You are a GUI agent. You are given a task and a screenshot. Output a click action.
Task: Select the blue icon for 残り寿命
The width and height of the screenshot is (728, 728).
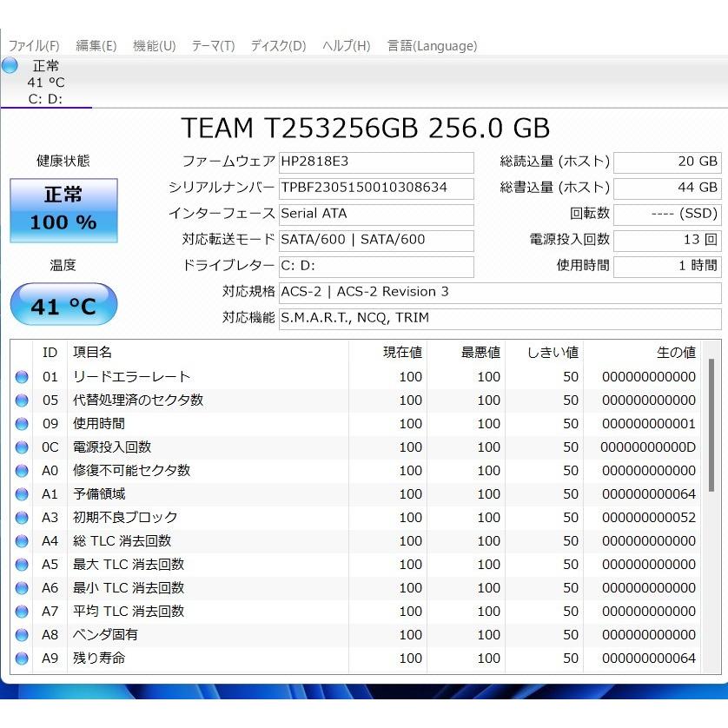[x=21, y=659]
